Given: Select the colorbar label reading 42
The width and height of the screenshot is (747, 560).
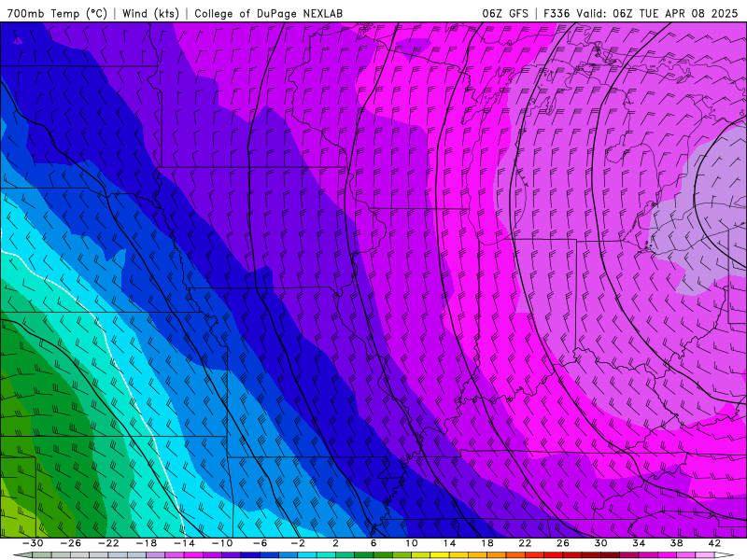Looking at the screenshot, I should click(x=714, y=543).
